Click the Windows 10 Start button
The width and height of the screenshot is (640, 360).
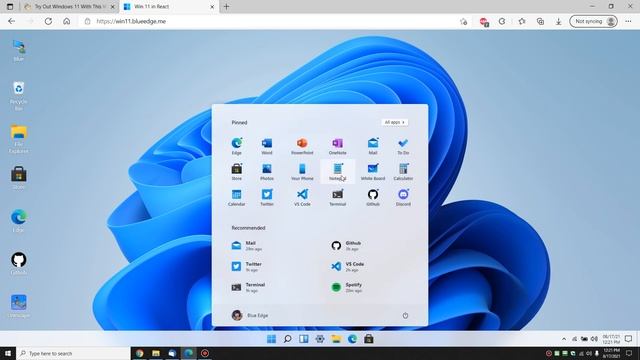click(8, 353)
